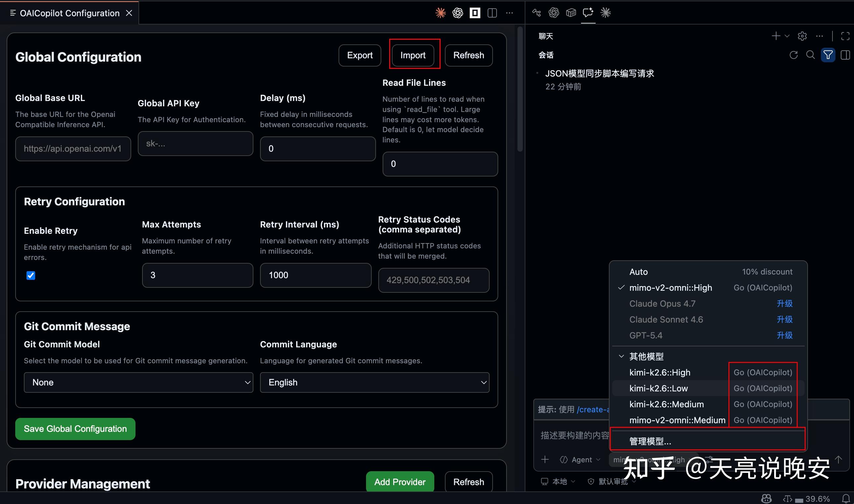Uncheck the Enable Retry checkbox

[30, 276]
